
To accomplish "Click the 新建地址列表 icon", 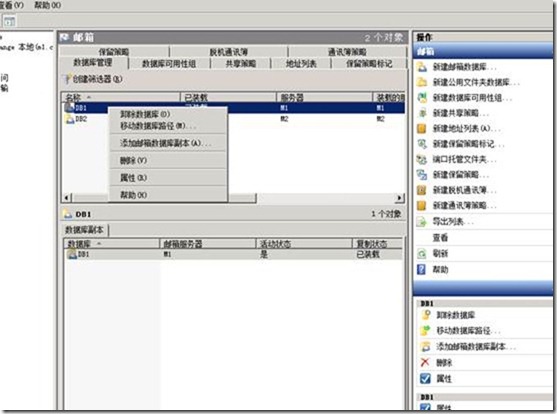I will click(x=422, y=128).
